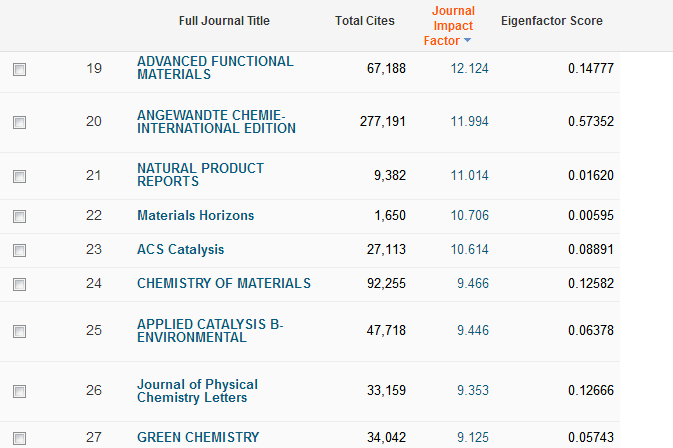Sort by Journal Impact Factor column header
Screen dimensions: 673x448
[452, 26]
